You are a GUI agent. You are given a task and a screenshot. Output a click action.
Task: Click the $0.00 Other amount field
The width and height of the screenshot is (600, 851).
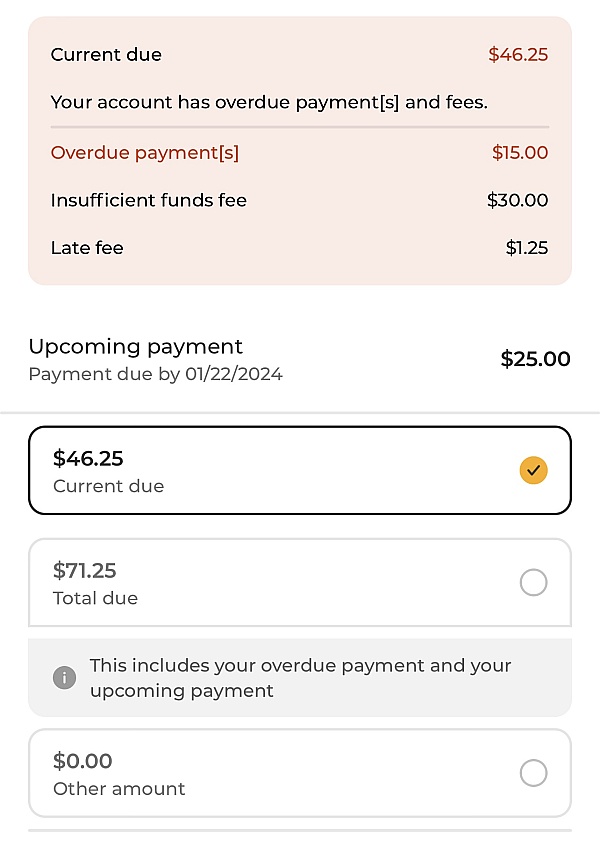[83, 761]
